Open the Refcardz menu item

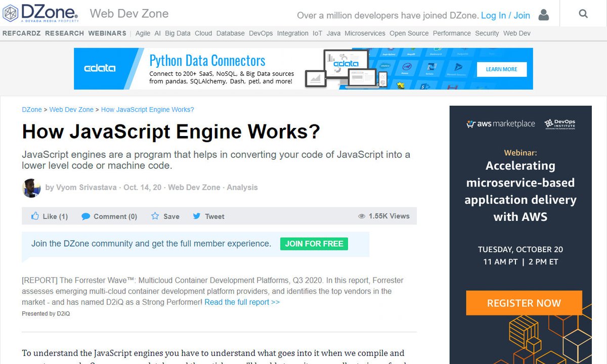click(22, 33)
